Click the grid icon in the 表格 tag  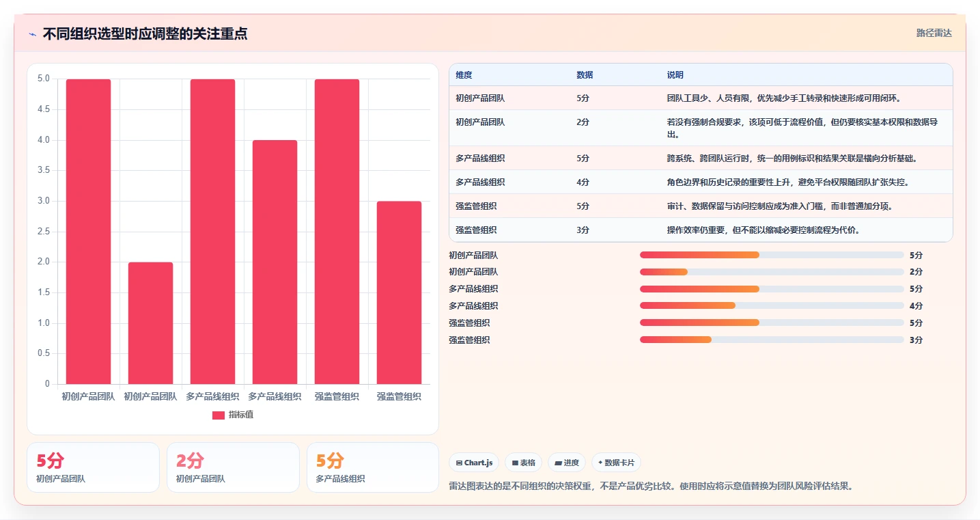point(515,463)
